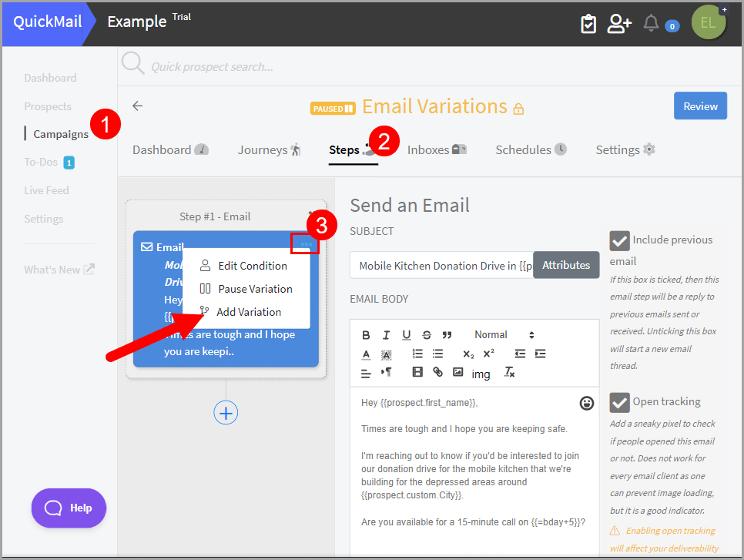Disable the Open tracking checkbox
The width and height of the screenshot is (744, 560).
click(x=619, y=402)
